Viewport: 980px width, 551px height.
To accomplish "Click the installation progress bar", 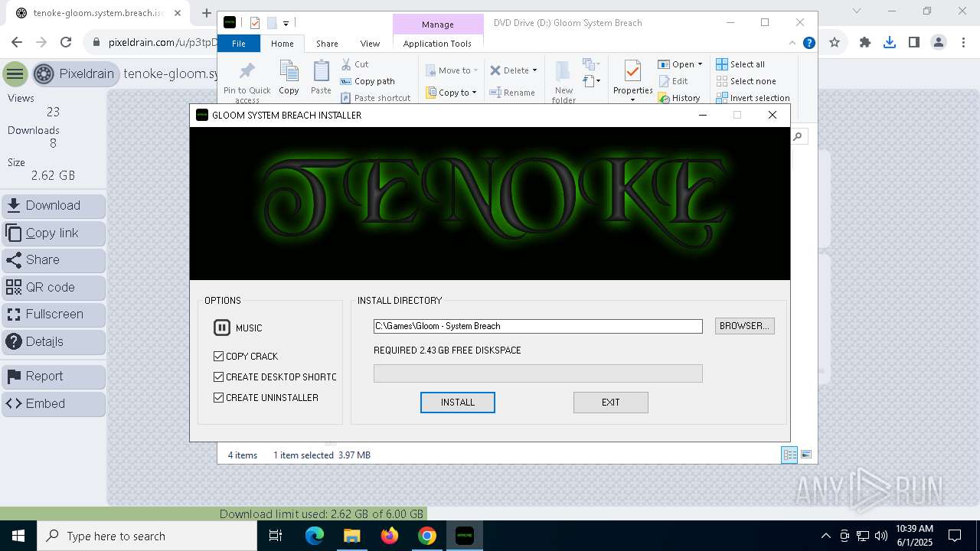I will 537,373.
